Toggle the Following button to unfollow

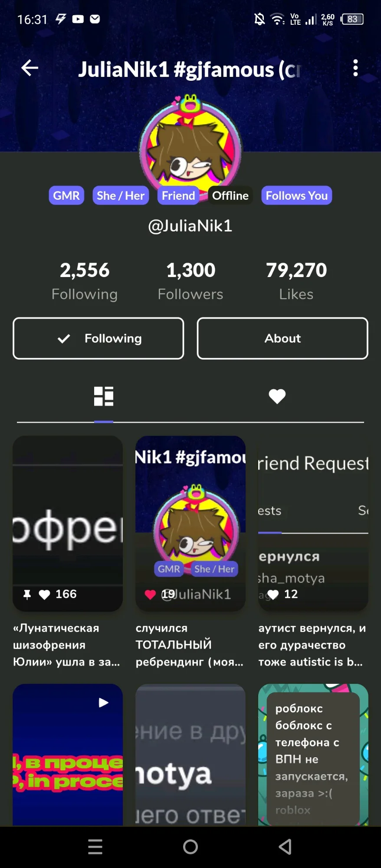tap(99, 338)
